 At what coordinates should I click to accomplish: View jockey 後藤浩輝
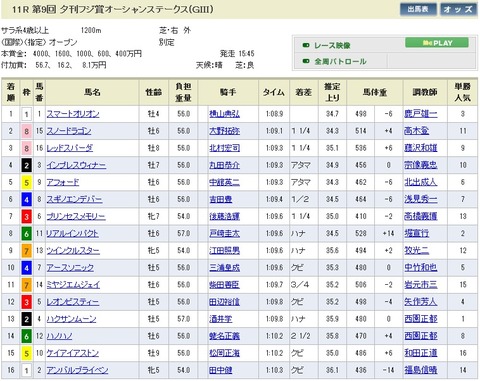coord(224,217)
